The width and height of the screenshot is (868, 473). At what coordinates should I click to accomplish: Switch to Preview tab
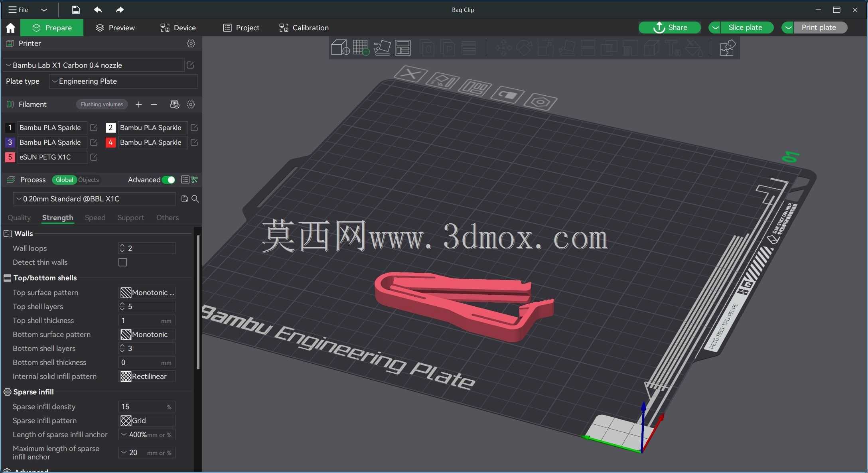(115, 28)
